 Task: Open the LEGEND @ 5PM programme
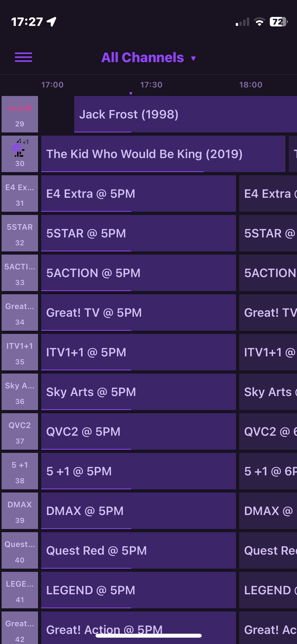click(138, 590)
